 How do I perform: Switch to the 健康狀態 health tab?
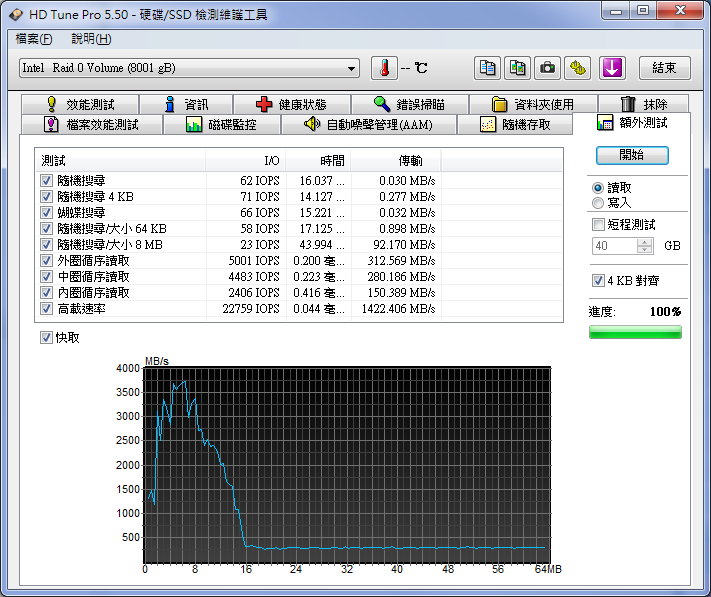pyautogui.click(x=292, y=104)
